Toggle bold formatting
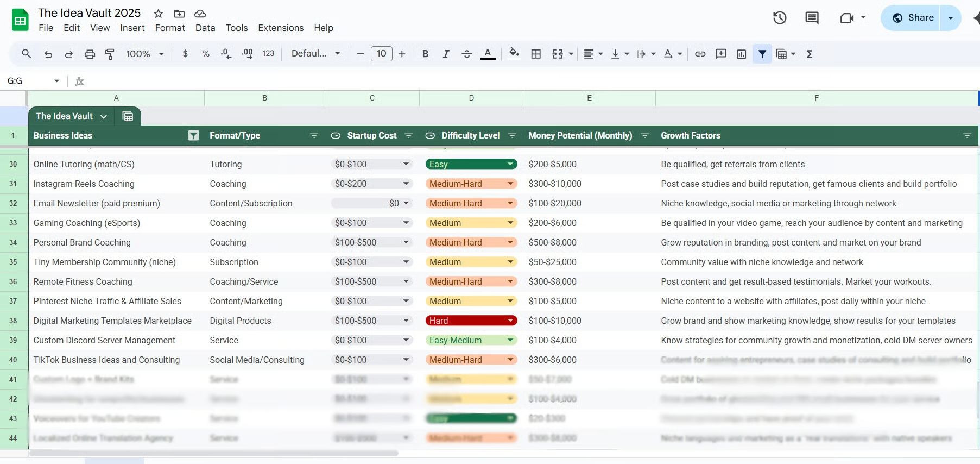The width and height of the screenshot is (980, 464). click(x=425, y=54)
